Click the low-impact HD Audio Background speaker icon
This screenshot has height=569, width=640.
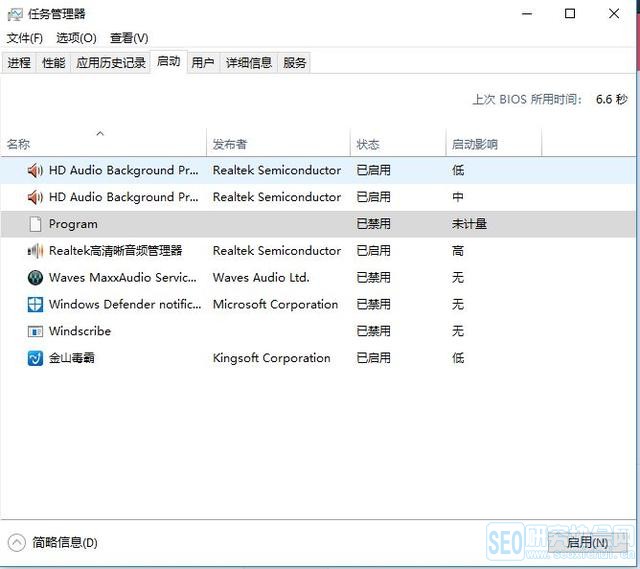(35, 170)
